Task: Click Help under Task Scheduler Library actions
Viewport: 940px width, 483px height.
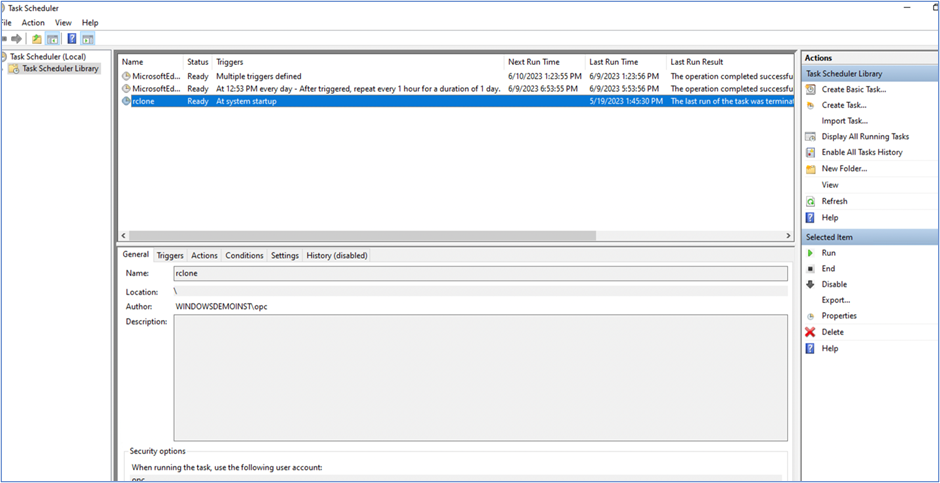Action: pyautogui.click(x=830, y=218)
